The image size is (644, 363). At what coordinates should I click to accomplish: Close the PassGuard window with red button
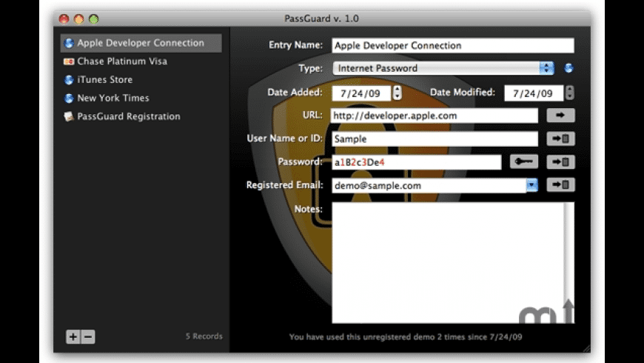pos(64,19)
